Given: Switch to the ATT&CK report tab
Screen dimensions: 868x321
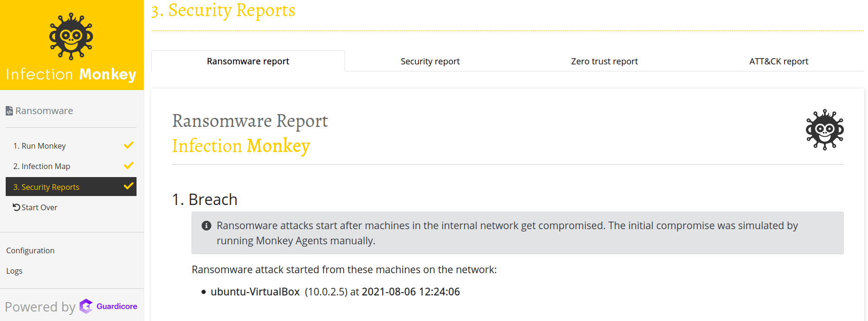Looking at the screenshot, I should [x=778, y=61].
